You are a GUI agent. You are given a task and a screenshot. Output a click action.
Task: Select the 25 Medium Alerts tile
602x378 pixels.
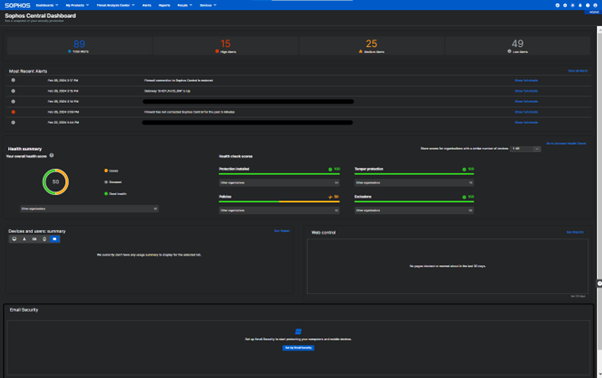[371, 46]
